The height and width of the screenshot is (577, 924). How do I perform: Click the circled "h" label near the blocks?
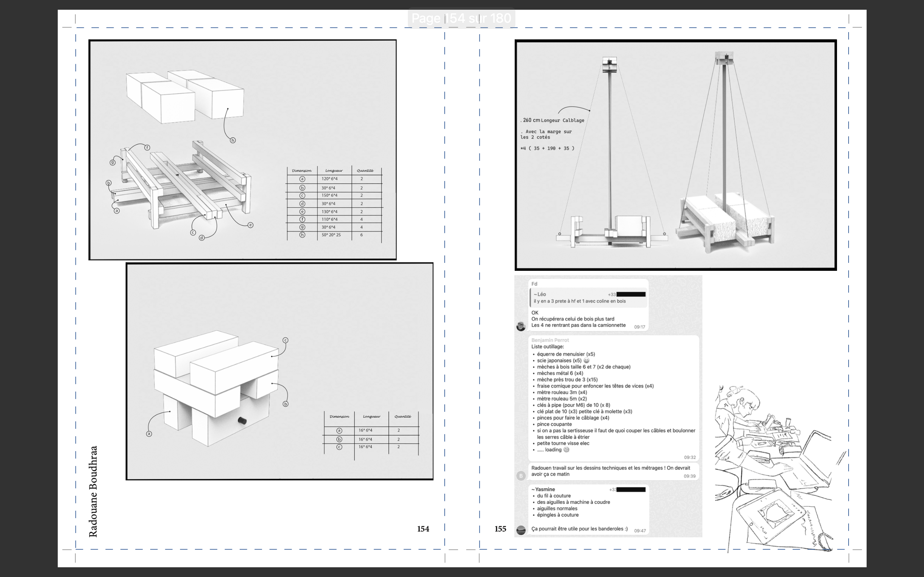pyautogui.click(x=233, y=140)
